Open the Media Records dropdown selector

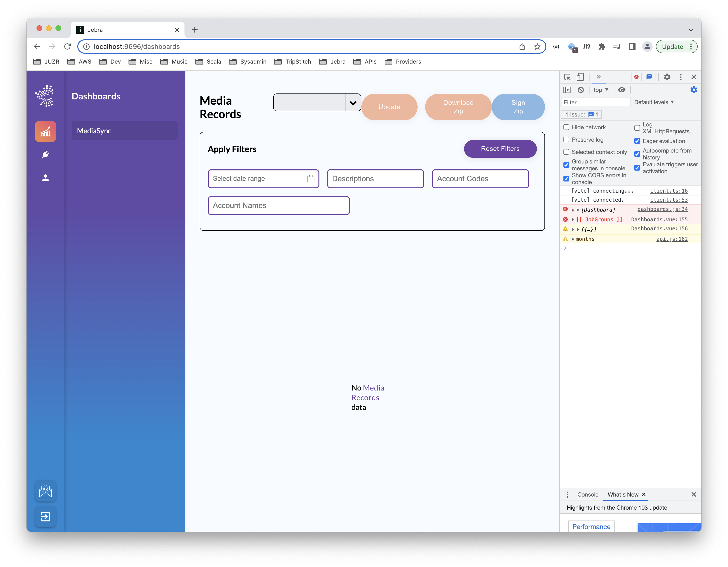click(x=317, y=103)
